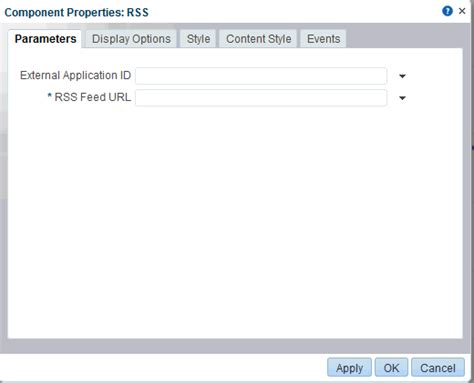Viewport: 474px width, 383px height.
Task: Close the Component Properties dialog
Action: tap(462, 11)
